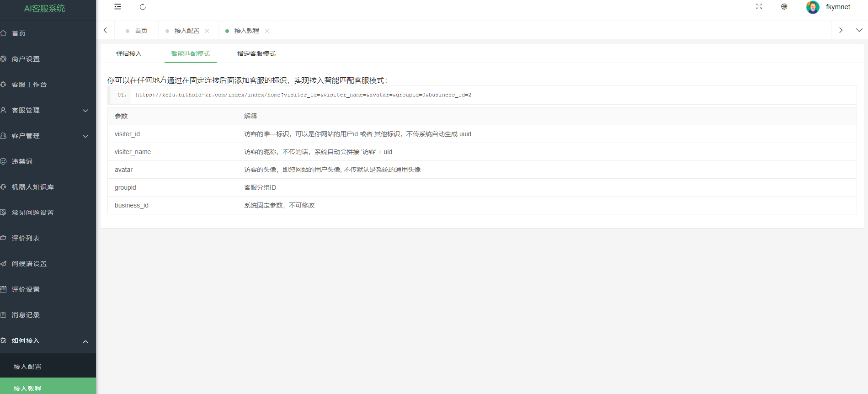Click the business_id parameter cell
Screen dimensions: 868x394
[x=172, y=205]
